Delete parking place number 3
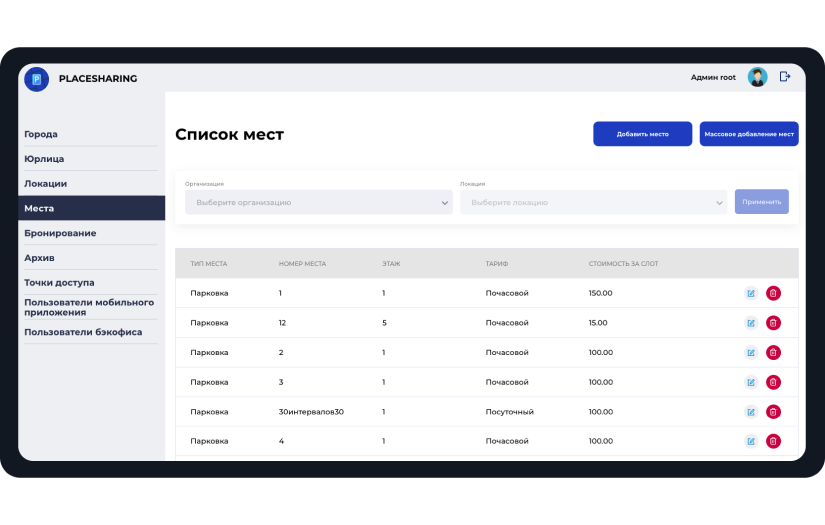Viewport: 825px width, 525px height. point(773,382)
